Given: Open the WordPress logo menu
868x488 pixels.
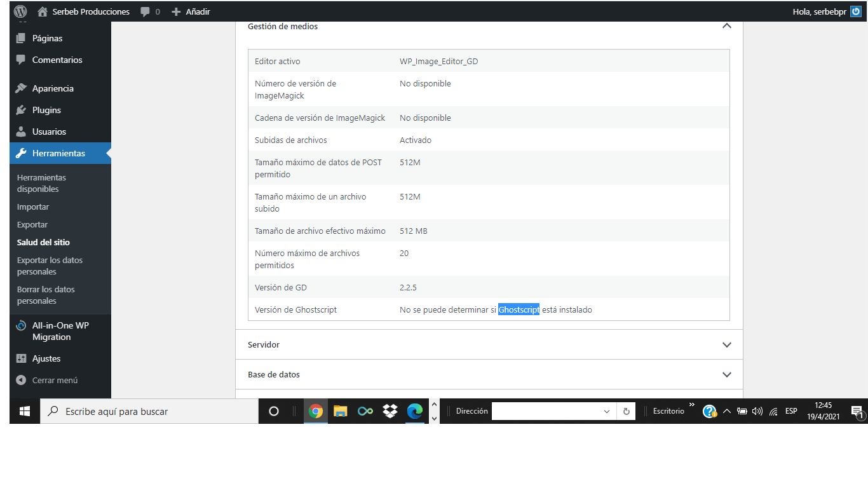Looking at the screenshot, I should pyautogui.click(x=20, y=11).
